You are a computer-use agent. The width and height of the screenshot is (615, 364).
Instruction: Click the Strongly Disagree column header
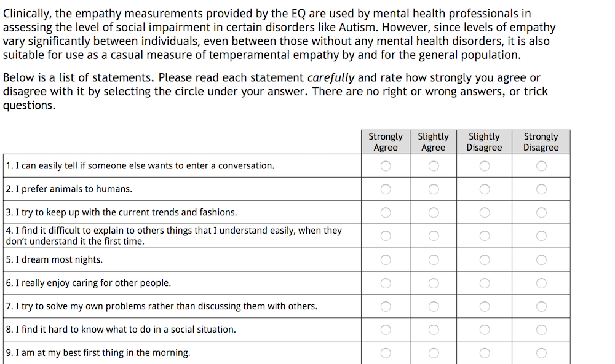pyautogui.click(x=541, y=142)
